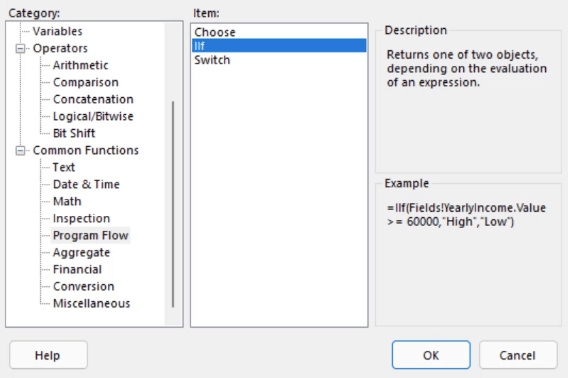The image size is (568, 378).
Task: Click the category tree vertical scrollbar
Action: pos(173,204)
